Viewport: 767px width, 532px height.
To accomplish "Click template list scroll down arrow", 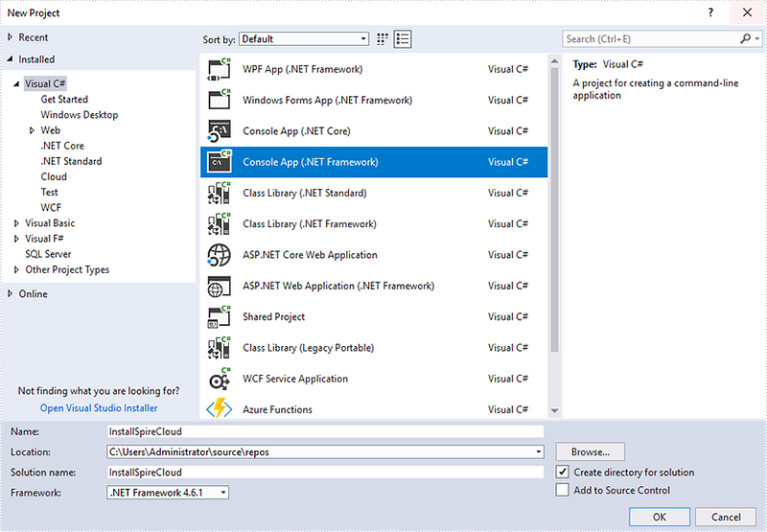I will tap(554, 410).
